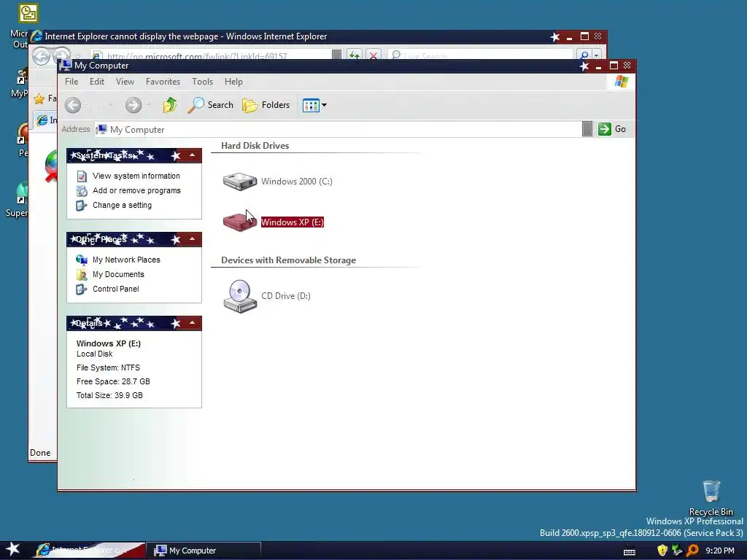Collapse the System Tasks panel

coord(192,155)
